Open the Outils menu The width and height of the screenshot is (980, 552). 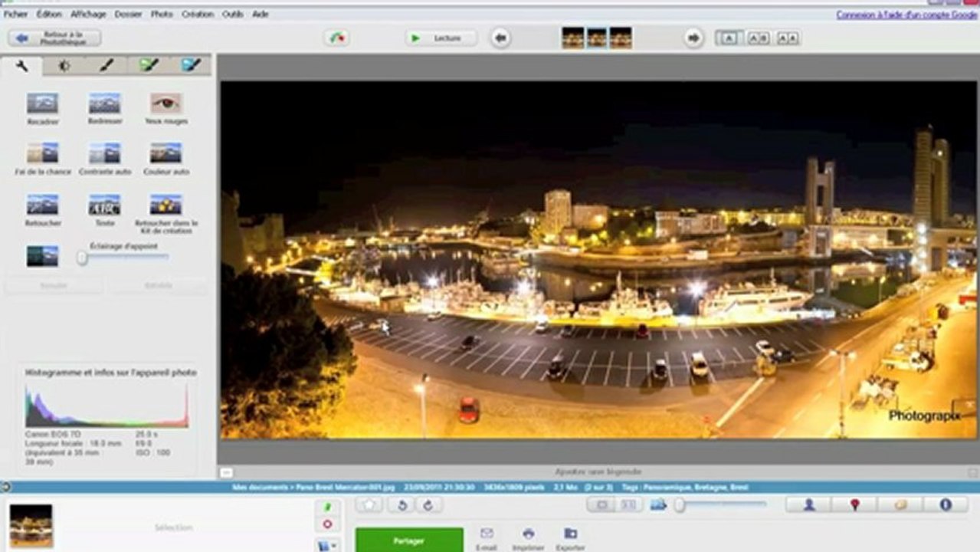point(232,14)
